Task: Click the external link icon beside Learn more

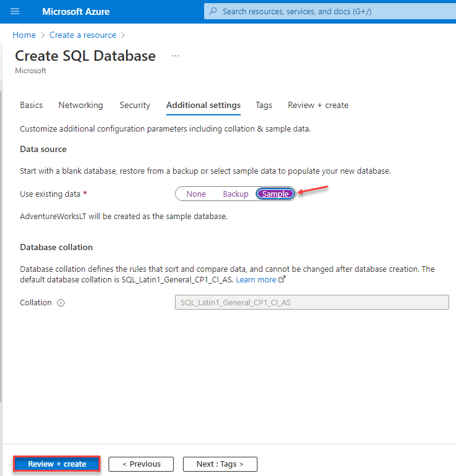Action: tap(282, 279)
